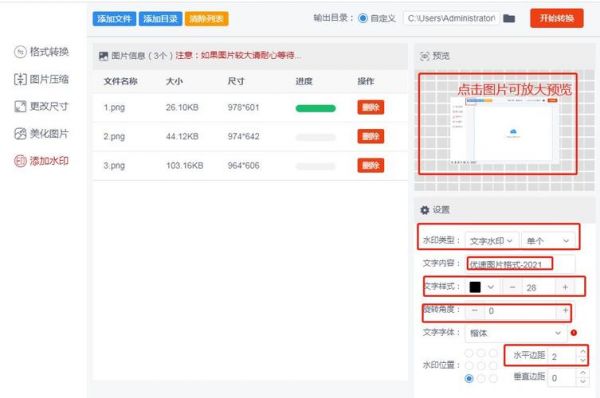600x398 pixels.
Task: Click the 文件名称 column header
Action: (121, 81)
